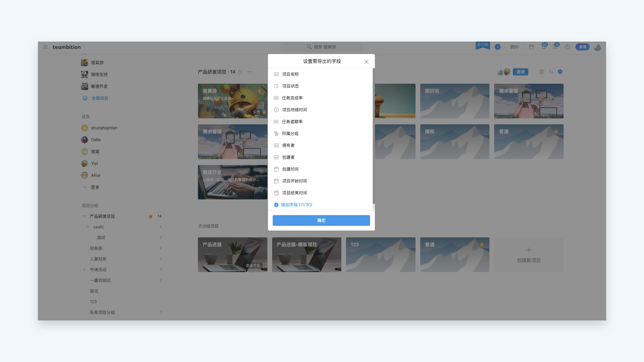This screenshot has height=362, width=644.
Task: Click 创建新项目 card
Action: click(x=529, y=255)
